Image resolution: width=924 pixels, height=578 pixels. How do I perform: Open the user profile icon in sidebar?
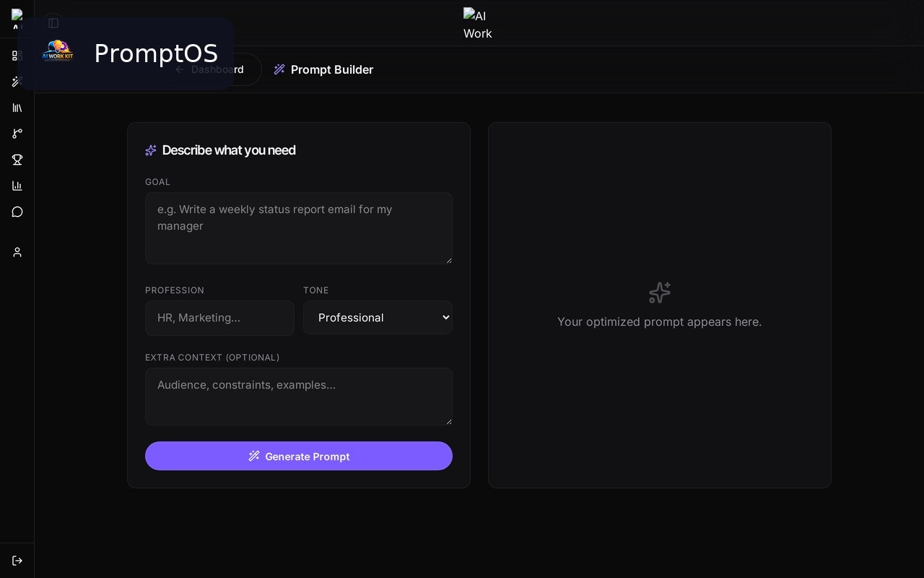[17, 252]
